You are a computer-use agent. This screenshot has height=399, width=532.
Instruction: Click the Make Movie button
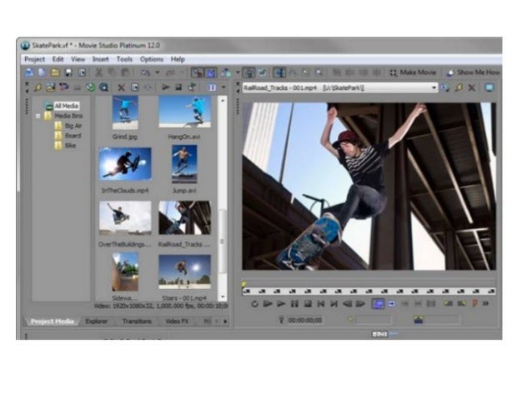click(413, 73)
